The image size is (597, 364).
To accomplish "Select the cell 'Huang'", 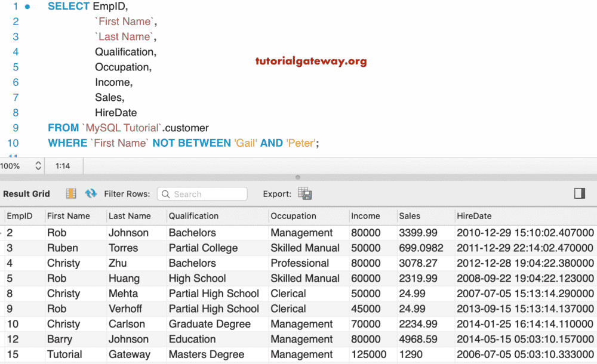I will (124, 278).
